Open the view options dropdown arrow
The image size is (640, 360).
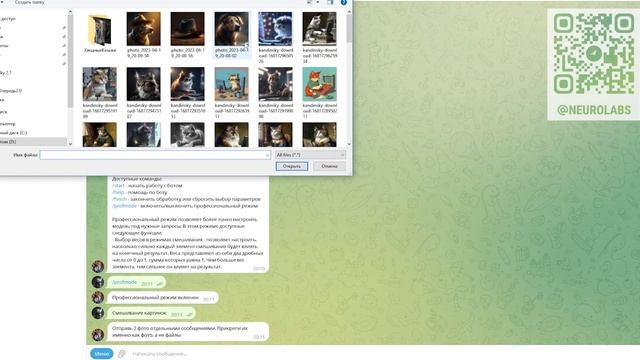(x=318, y=2)
